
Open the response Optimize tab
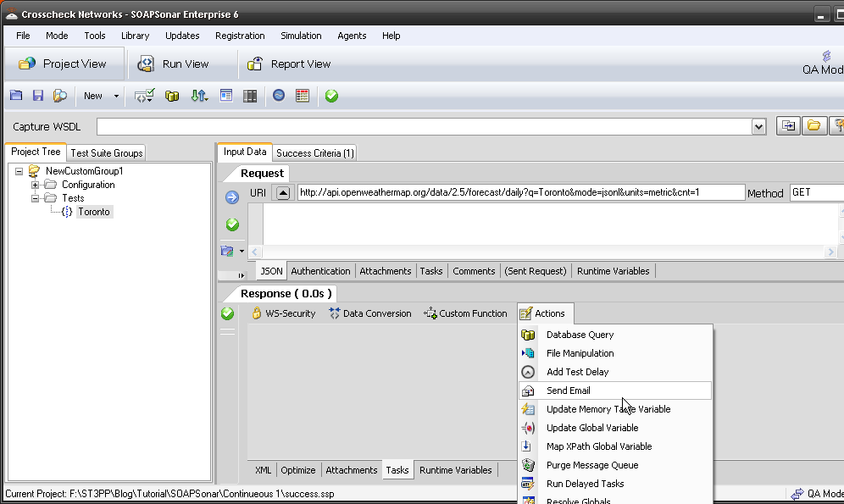coord(298,470)
